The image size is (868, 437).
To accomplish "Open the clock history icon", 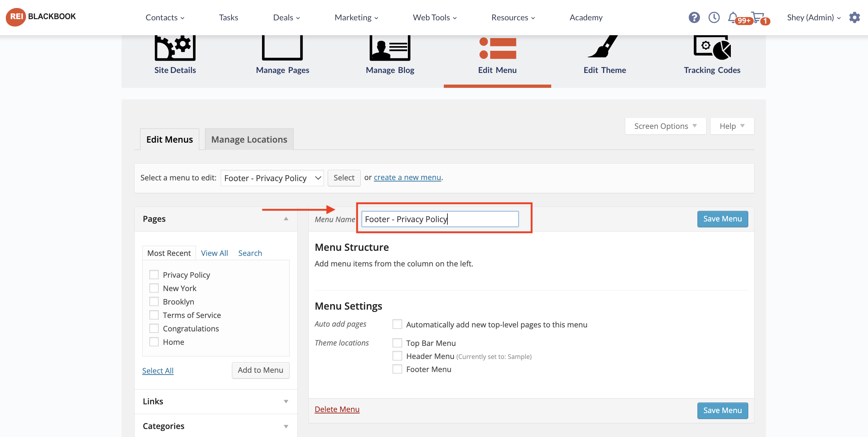I will (x=714, y=17).
